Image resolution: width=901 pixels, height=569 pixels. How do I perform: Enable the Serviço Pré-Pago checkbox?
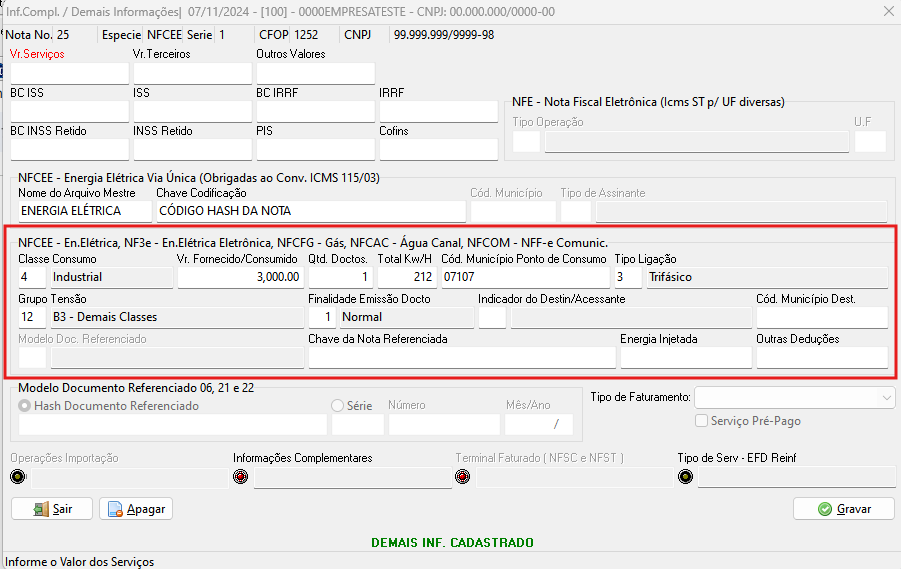[x=701, y=421]
